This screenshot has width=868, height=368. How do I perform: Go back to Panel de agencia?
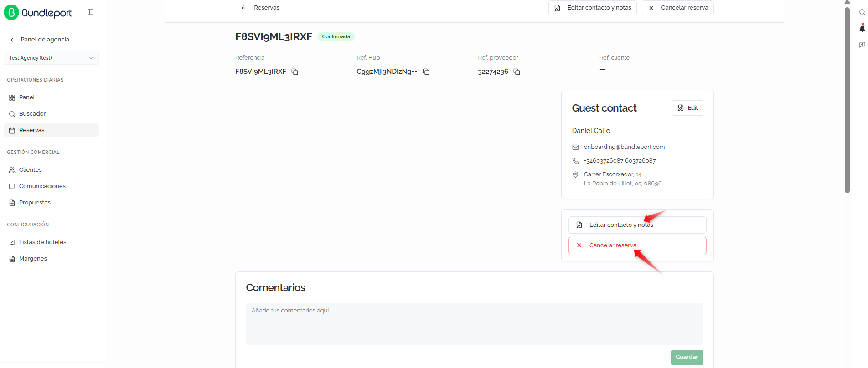pyautogui.click(x=40, y=40)
